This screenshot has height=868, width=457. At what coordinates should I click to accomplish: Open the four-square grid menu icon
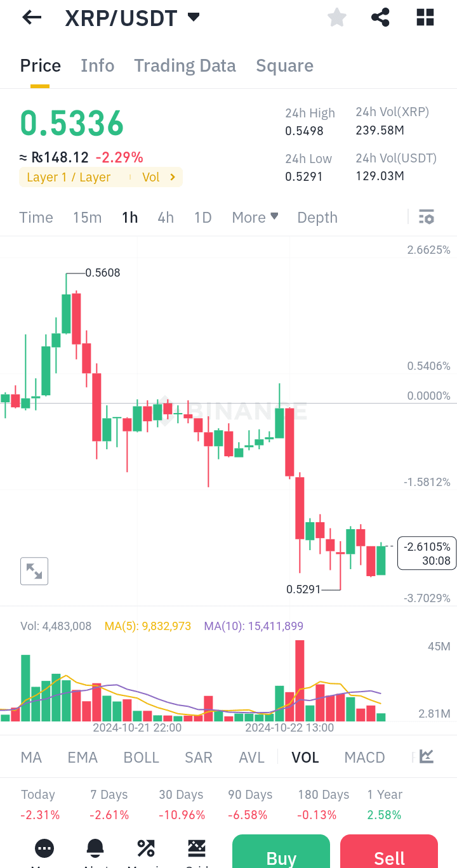425,18
